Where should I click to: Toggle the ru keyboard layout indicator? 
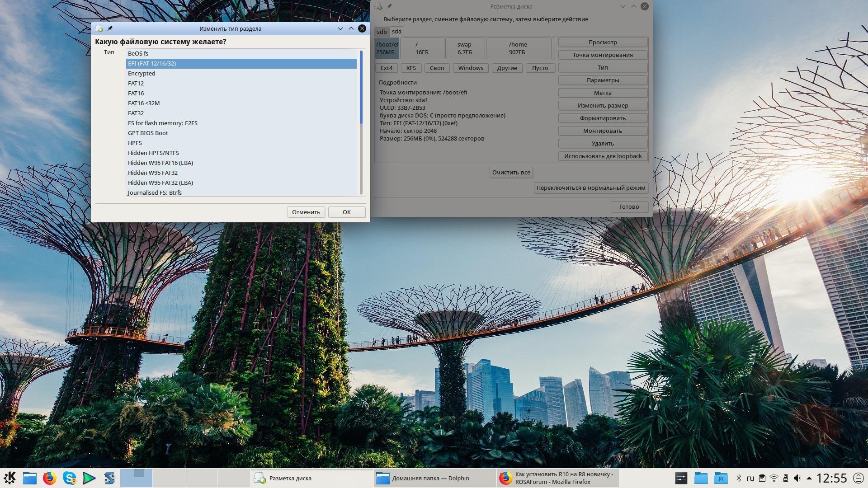click(x=750, y=478)
